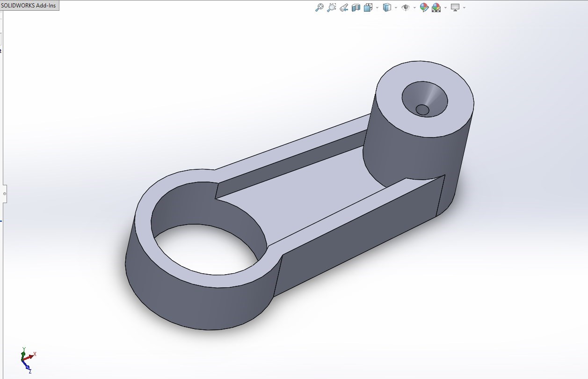Click the blue Z axis of the triad
The width and height of the screenshot is (588, 379).
[x=27, y=366]
